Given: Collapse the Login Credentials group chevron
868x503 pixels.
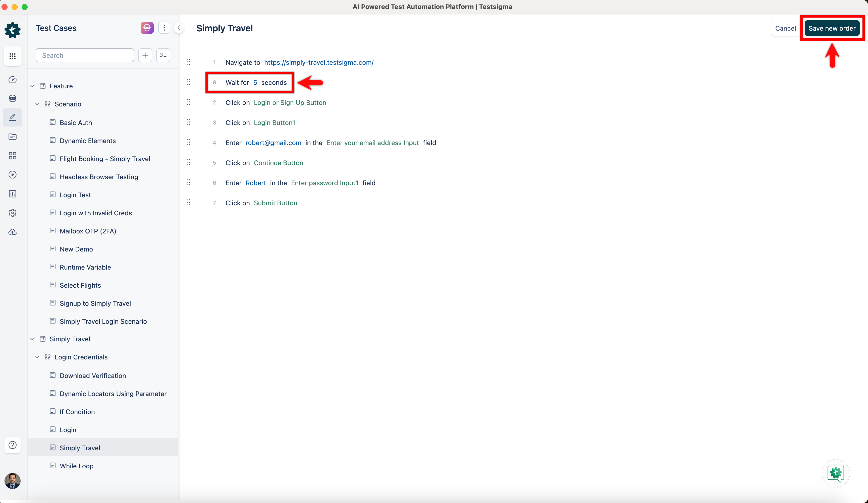Looking at the screenshot, I should pos(37,357).
